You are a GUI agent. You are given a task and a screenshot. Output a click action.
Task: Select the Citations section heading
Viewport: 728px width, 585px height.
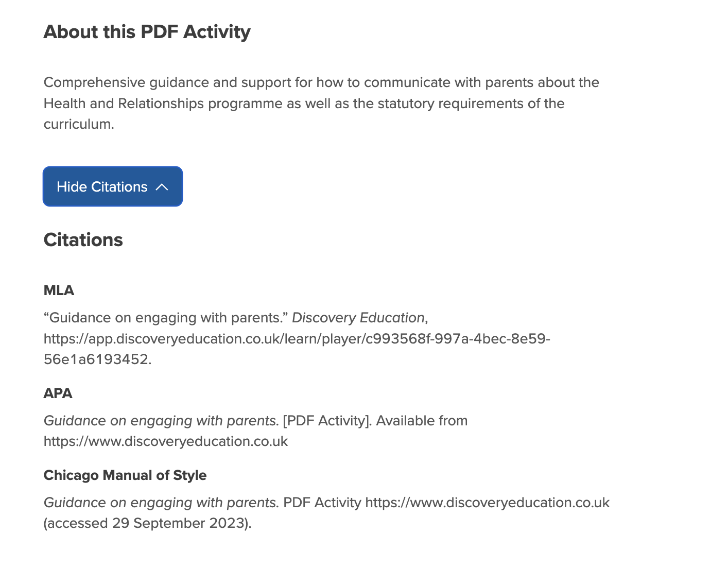click(x=83, y=240)
